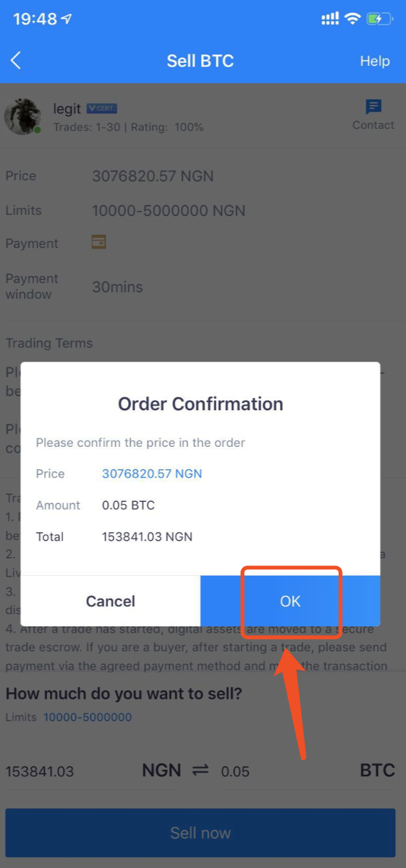
Task: Select the NGN amount field 153841.03
Action: point(40,771)
